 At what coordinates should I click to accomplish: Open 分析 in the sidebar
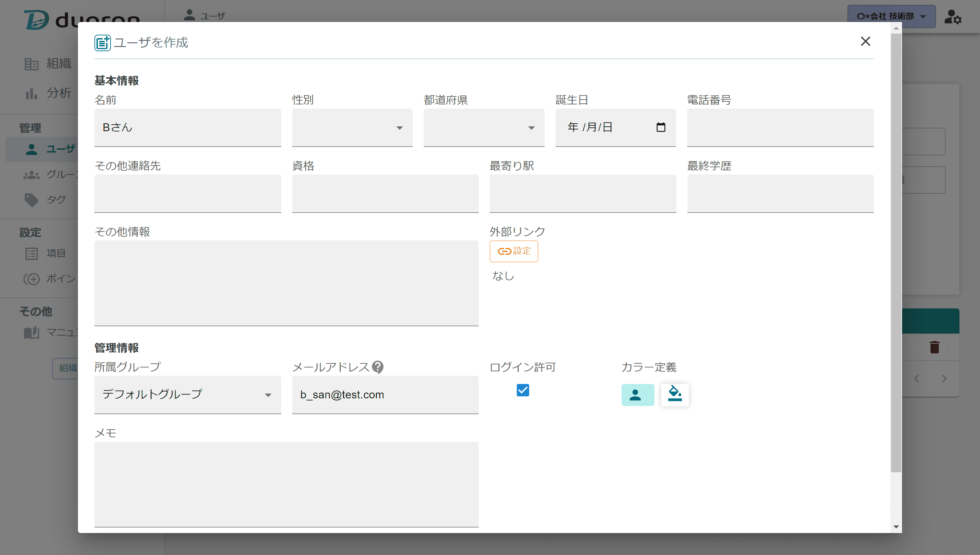pyautogui.click(x=48, y=93)
